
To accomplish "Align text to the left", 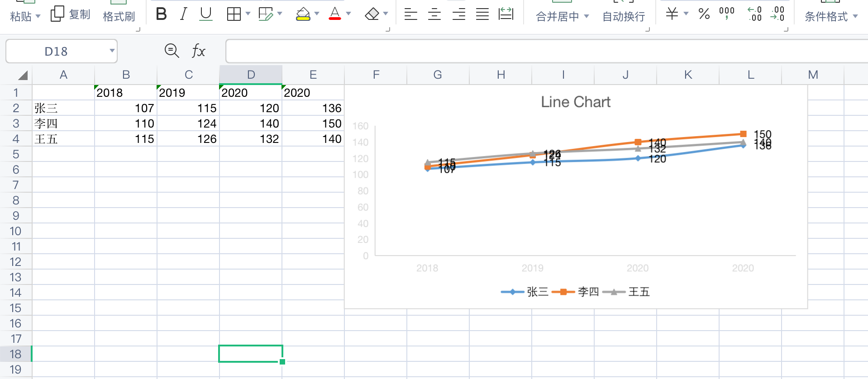I will [410, 14].
